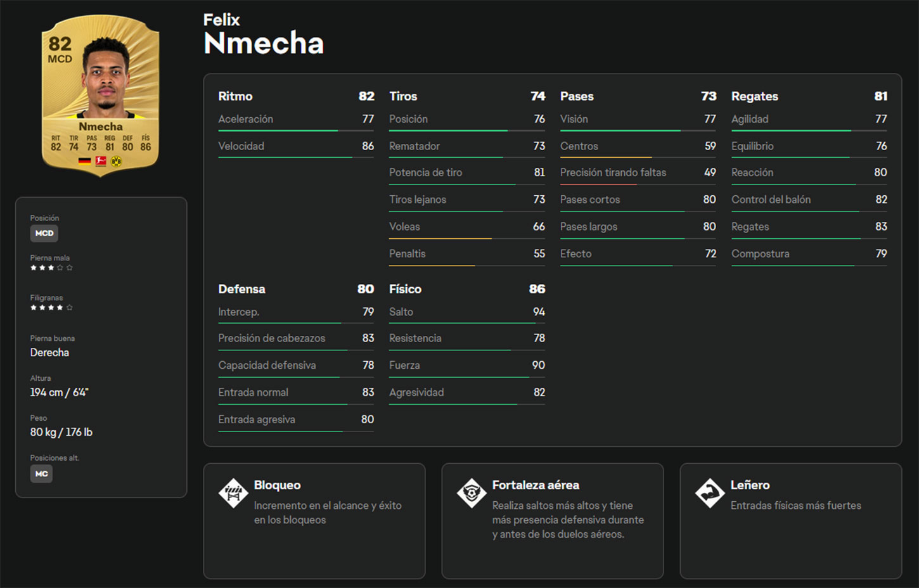The width and height of the screenshot is (919, 588).
Task: Click the Pierna mala star rating
Action: click(x=51, y=268)
